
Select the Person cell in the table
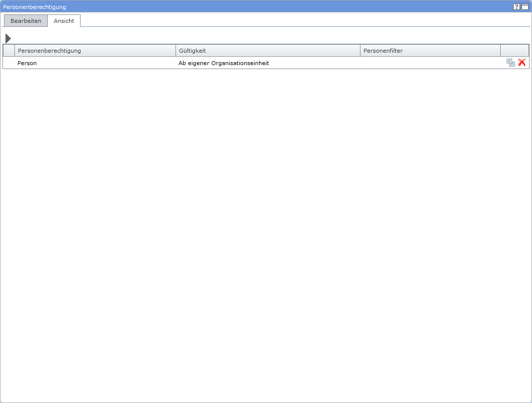pyautogui.click(x=27, y=63)
